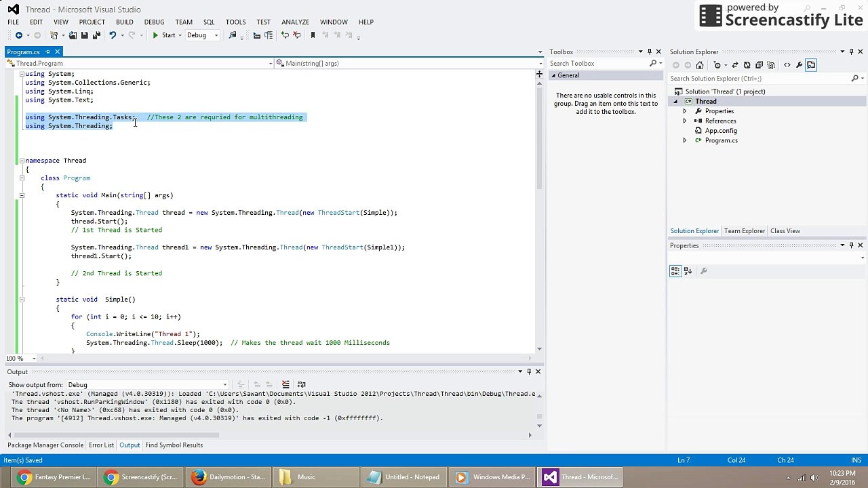
Task: Open the BUILD menu
Action: [124, 22]
